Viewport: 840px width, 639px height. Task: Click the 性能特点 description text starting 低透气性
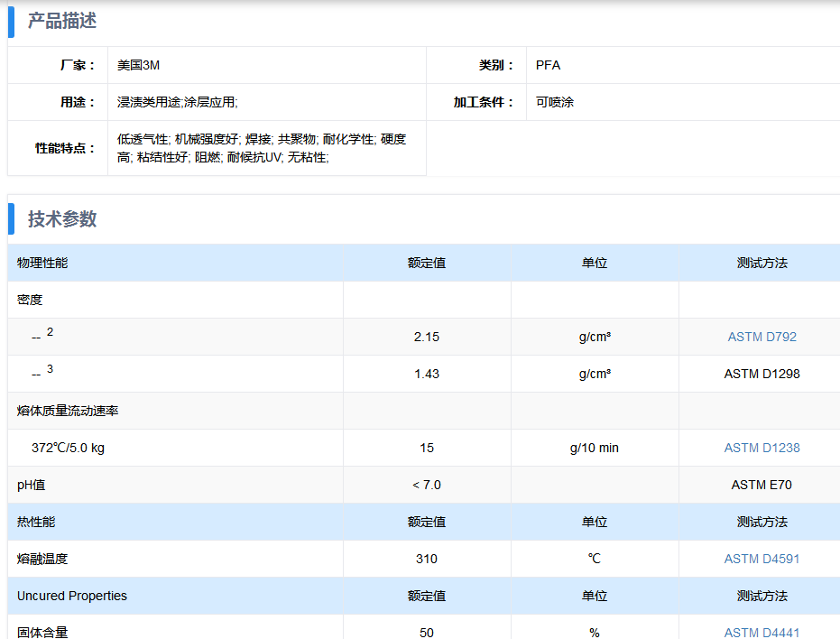(262, 148)
